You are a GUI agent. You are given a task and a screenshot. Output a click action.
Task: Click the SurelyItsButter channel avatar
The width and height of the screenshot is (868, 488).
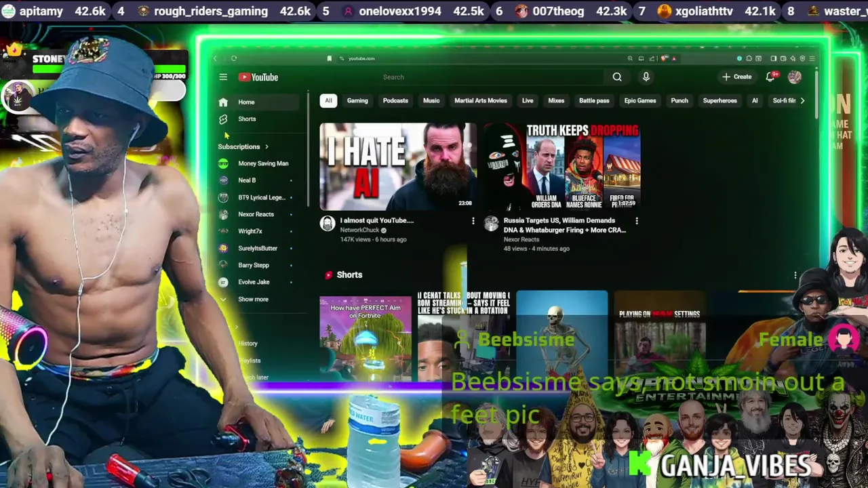coord(223,248)
